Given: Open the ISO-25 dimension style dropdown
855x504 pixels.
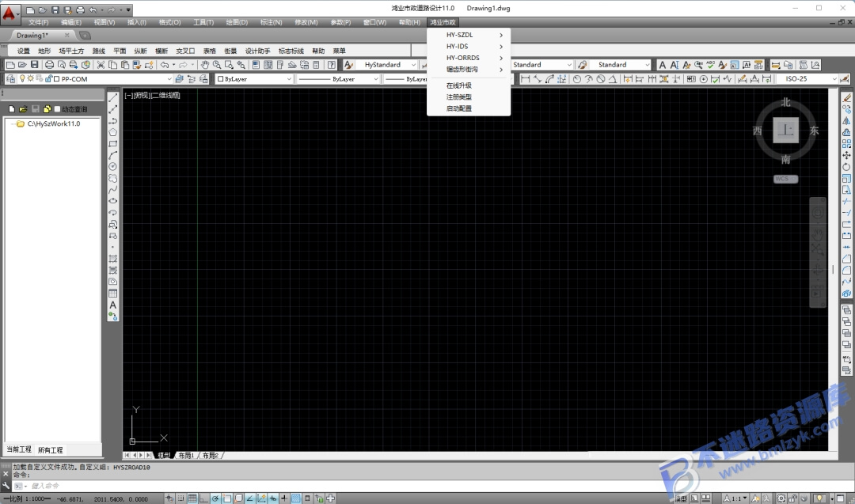Looking at the screenshot, I should click(810, 79).
